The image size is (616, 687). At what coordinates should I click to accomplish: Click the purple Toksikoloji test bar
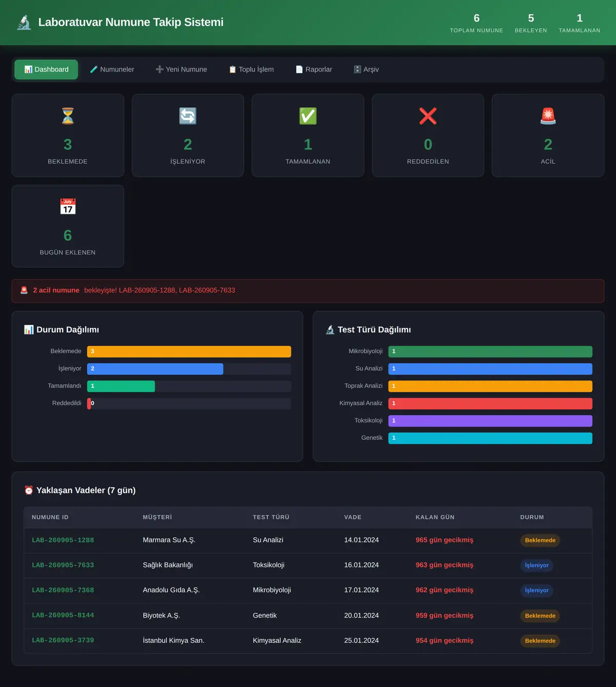tap(490, 421)
